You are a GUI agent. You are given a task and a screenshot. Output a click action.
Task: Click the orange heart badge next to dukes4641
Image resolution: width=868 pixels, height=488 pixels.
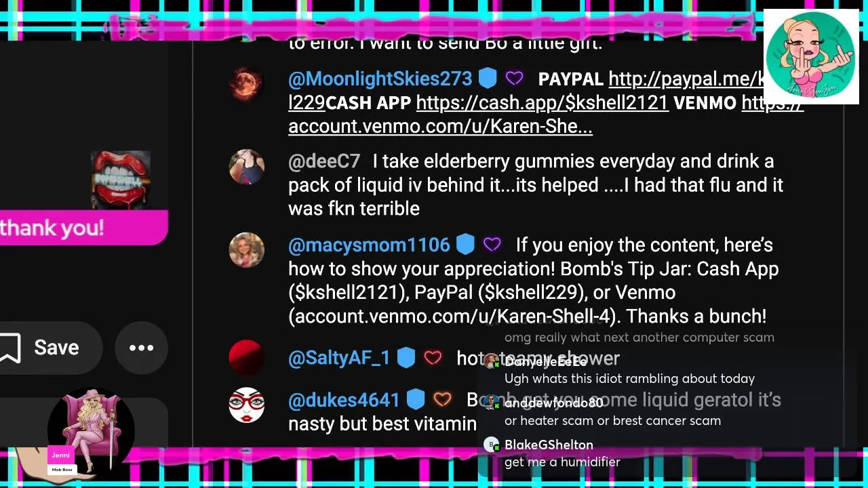point(443,399)
